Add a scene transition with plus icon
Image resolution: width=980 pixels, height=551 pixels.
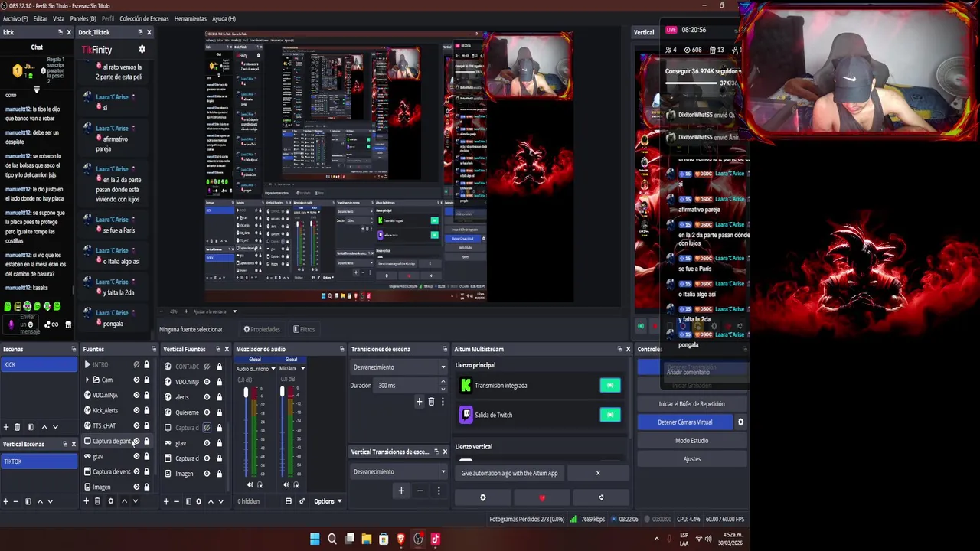[x=419, y=402]
